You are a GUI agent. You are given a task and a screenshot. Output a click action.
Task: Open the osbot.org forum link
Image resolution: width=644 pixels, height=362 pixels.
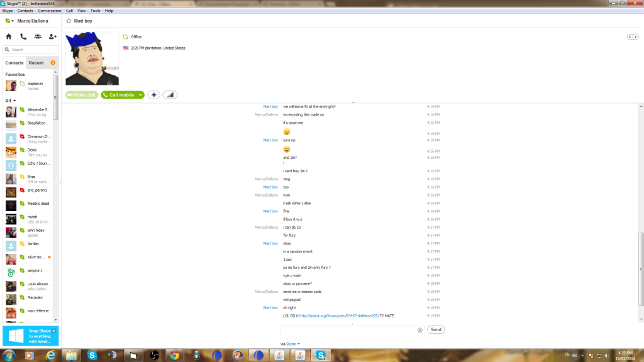(338, 315)
